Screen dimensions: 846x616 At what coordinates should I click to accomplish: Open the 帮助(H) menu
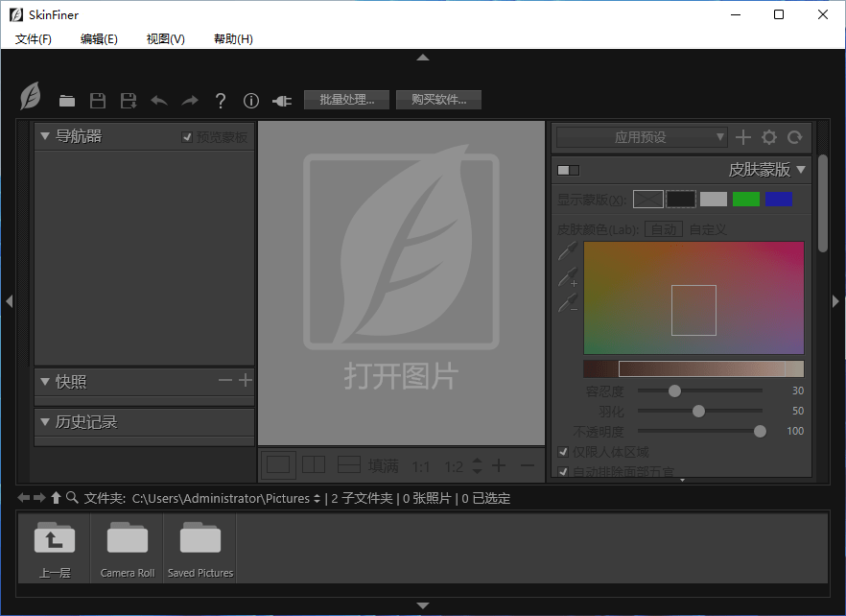point(233,39)
